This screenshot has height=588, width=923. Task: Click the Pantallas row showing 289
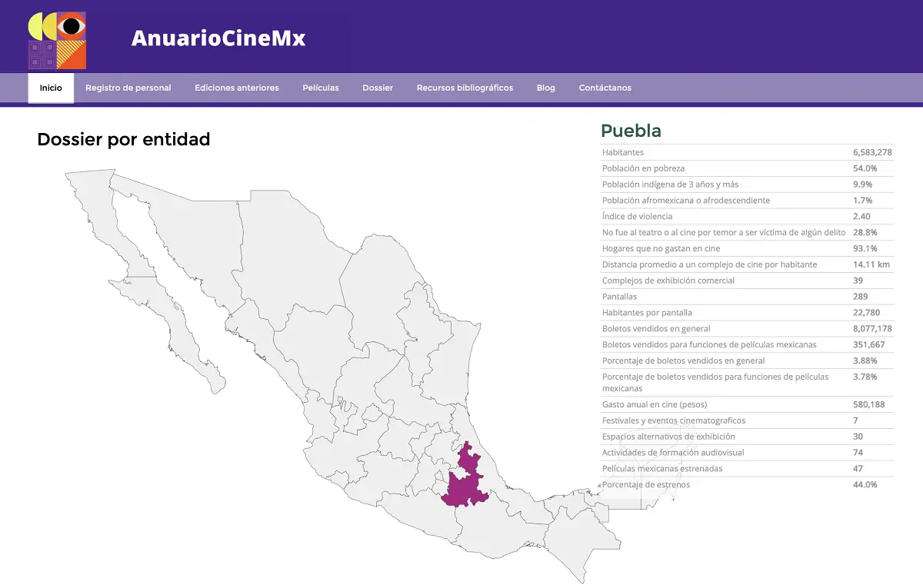(746, 297)
